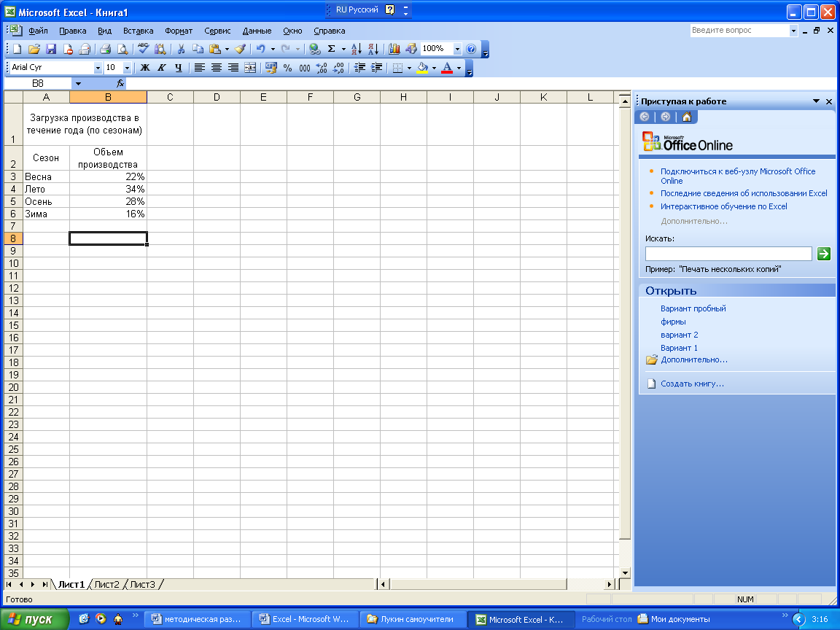Sort descending with the Я-A icon

coord(373,50)
